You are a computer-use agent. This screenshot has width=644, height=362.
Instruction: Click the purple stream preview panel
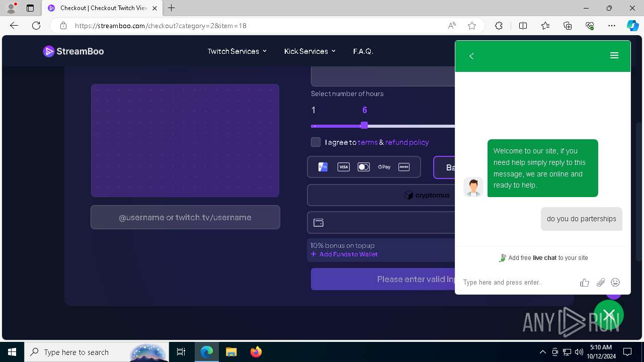coord(185,140)
